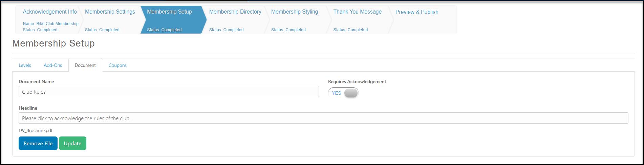Click the Bike Club Membership name text
Image resolution: width=644 pixels, height=165 pixels.
coord(57,24)
